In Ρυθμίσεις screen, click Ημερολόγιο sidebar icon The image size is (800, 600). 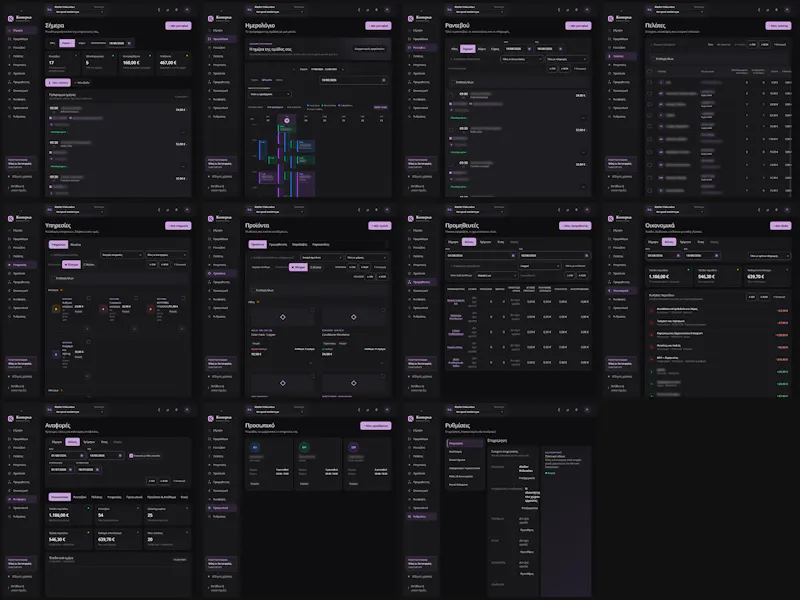click(410, 439)
